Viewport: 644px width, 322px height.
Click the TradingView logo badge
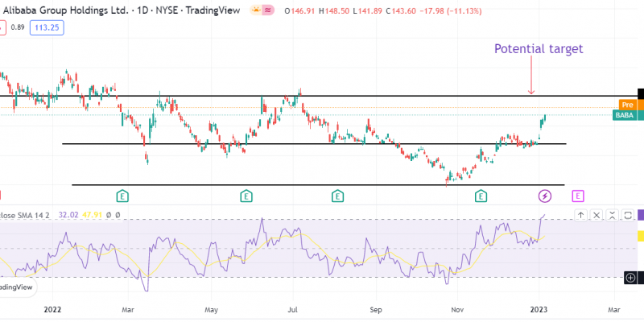pyautogui.click(x=17, y=287)
